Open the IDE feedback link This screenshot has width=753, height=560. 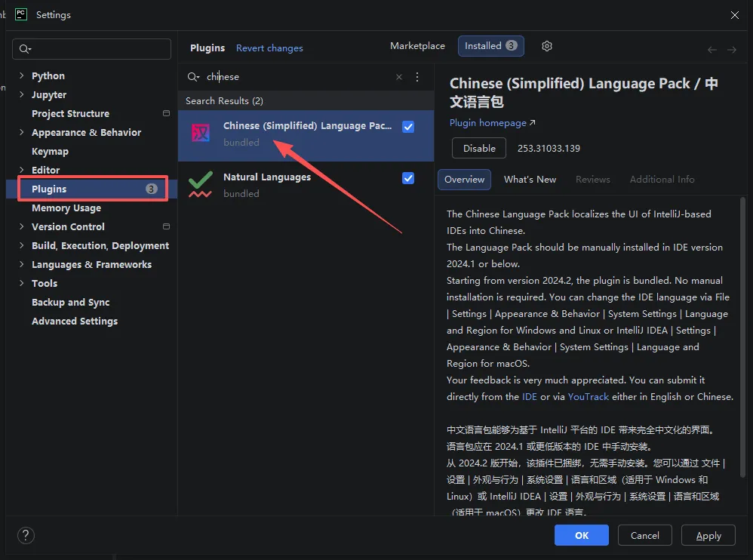[x=529, y=397]
